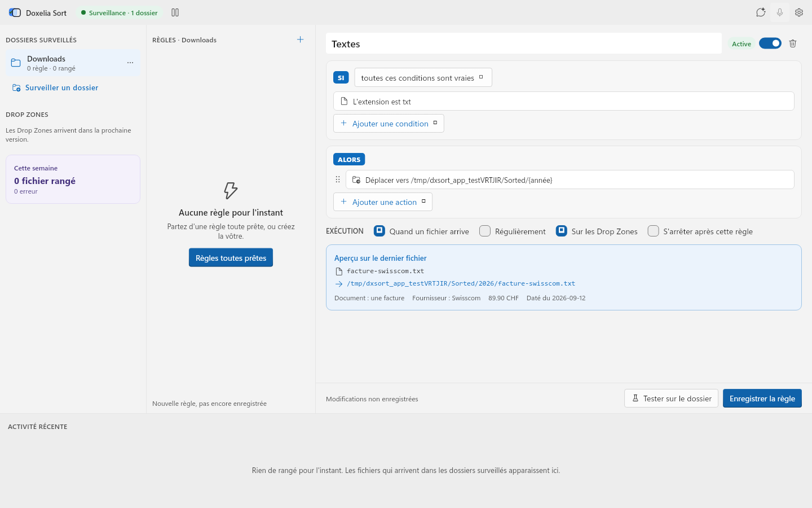Click the file icon beside L'extension est txt
Screen dimensions: 812x508
point(344,101)
